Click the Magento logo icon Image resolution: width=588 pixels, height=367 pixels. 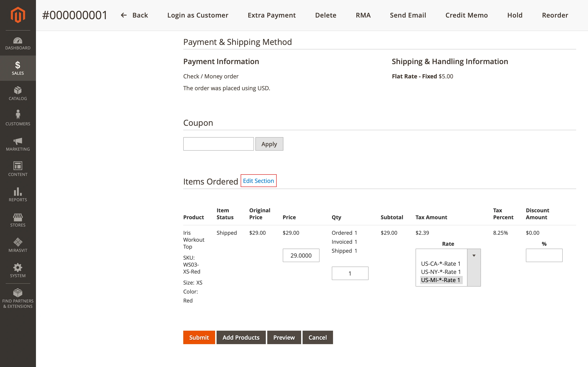coord(18,15)
